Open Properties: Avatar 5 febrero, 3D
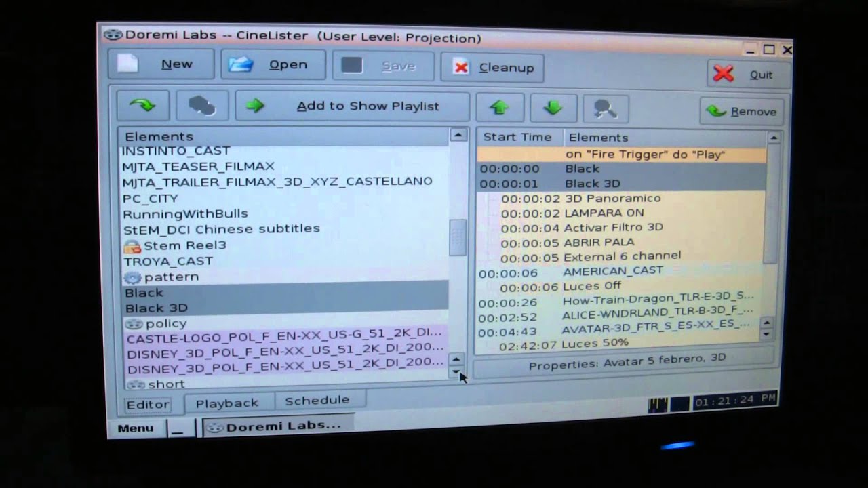This screenshot has height=488, width=868. pos(624,363)
